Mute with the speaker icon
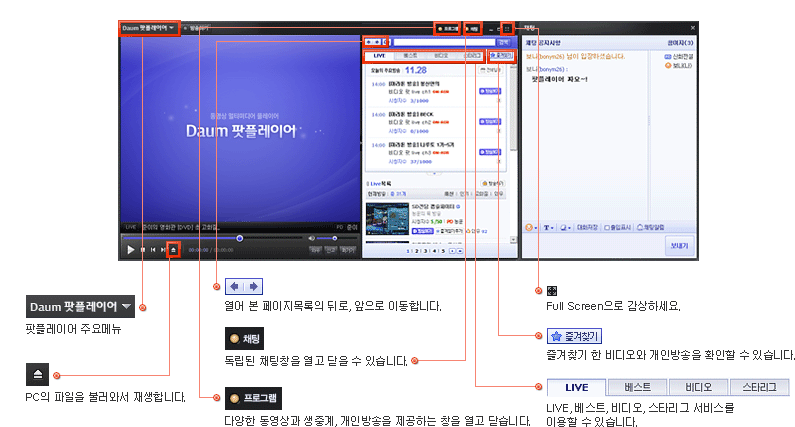This screenshot has height=427, width=795. point(311,238)
